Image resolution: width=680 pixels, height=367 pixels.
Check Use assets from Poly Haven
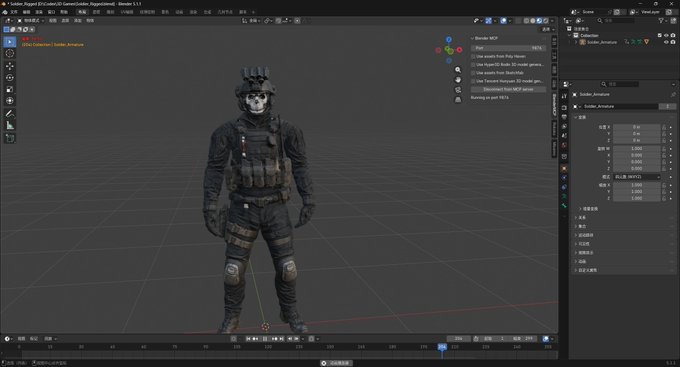click(x=473, y=56)
